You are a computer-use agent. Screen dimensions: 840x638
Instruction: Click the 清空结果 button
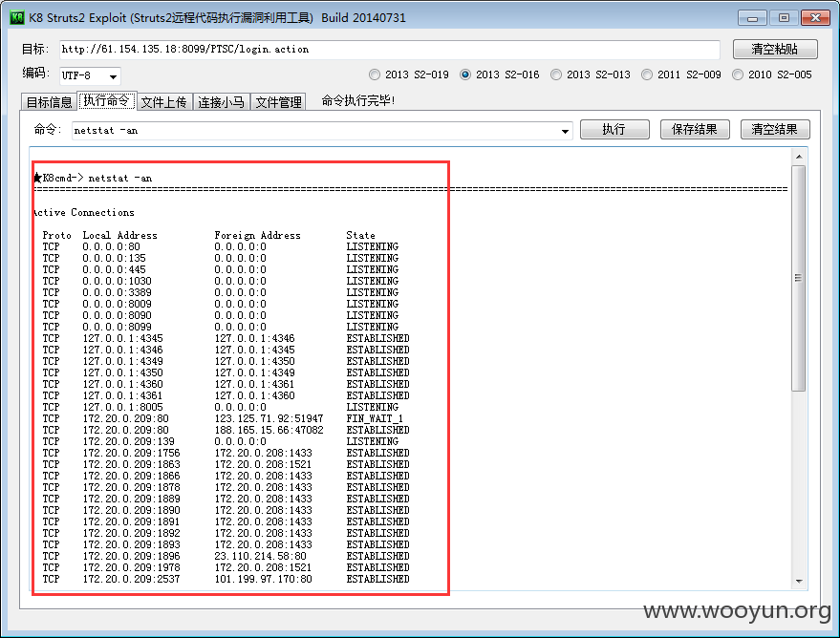click(x=775, y=130)
